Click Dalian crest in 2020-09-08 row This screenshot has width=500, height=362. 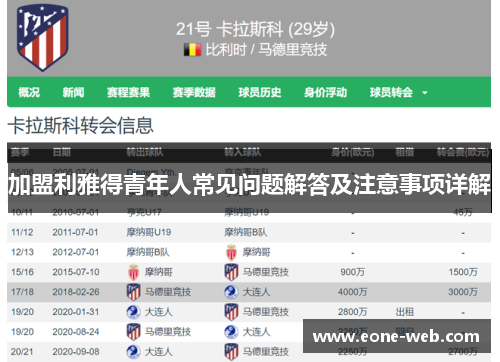(134, 352)
